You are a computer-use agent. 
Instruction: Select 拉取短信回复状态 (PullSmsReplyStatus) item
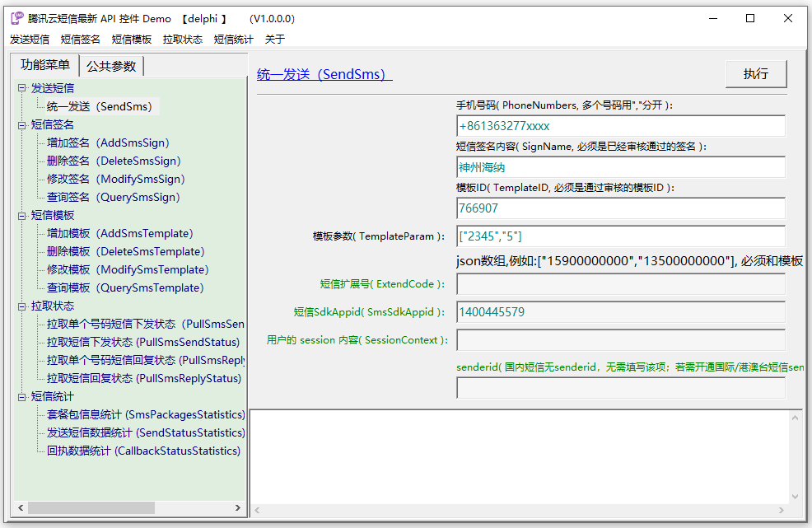(144, 379)
